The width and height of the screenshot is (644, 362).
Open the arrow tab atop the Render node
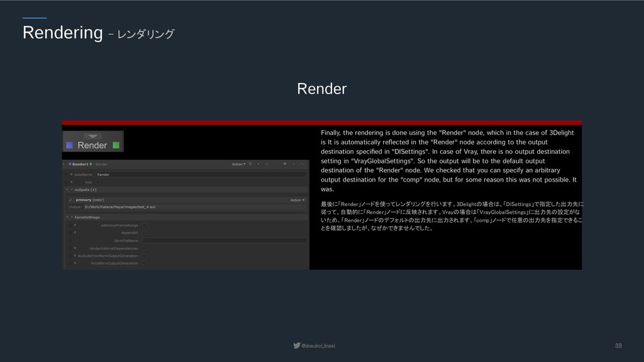pos(93,136)
